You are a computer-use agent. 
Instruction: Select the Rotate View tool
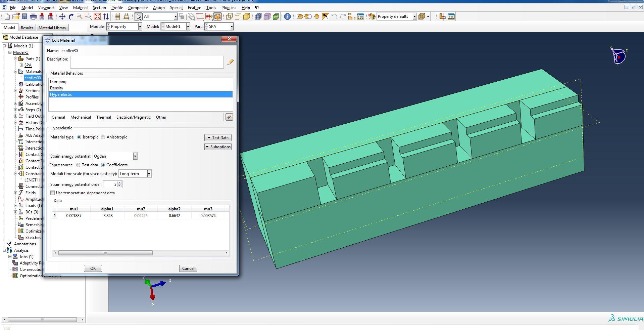71,16
